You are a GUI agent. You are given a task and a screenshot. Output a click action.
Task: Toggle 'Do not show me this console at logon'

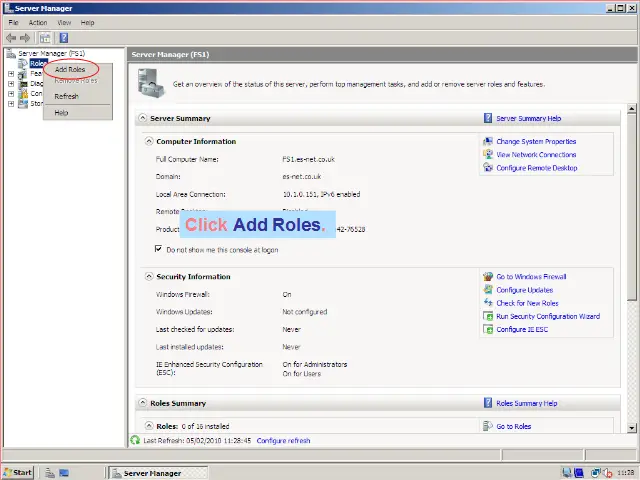pyautogui.click(x=158, y=249)
